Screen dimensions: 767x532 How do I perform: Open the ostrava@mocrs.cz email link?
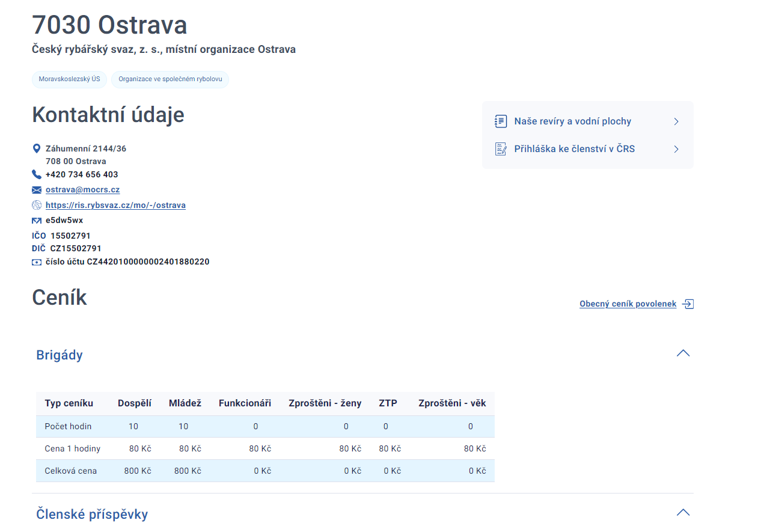tap(83, 190)
